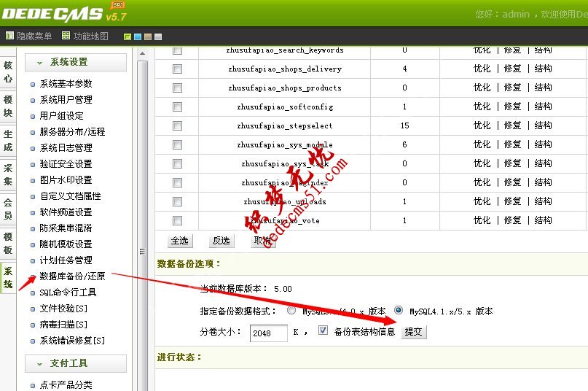Viewport: 588px width, 391px height.
Task: Choose the gray theme color swatch
Action: [x=158, y=36]
